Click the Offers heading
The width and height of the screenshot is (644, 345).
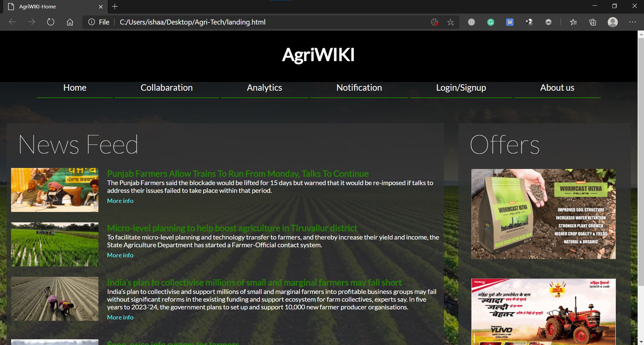[505, 145]
